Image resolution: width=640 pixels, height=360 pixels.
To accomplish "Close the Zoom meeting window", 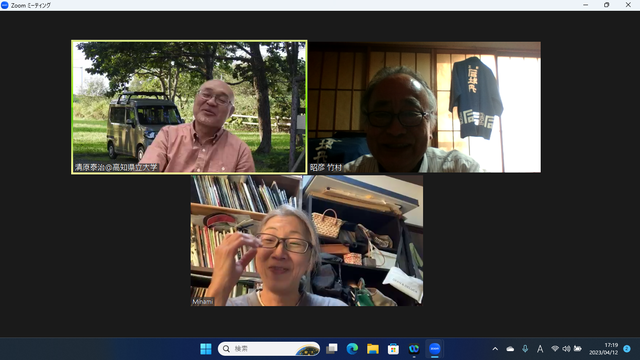I will [628, 5].
